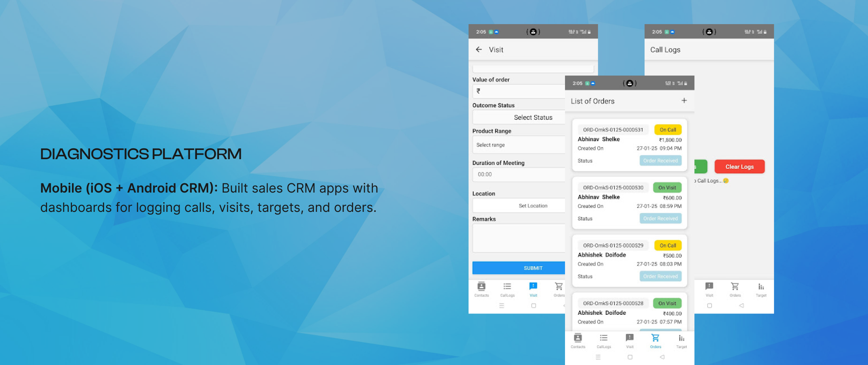Open Visit tab in Orders screen navigation

[630, 340]
